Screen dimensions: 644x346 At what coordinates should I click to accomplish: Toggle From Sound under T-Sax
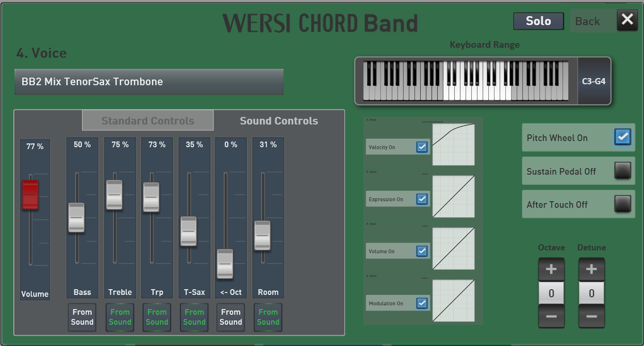click(x=194, y=317)
